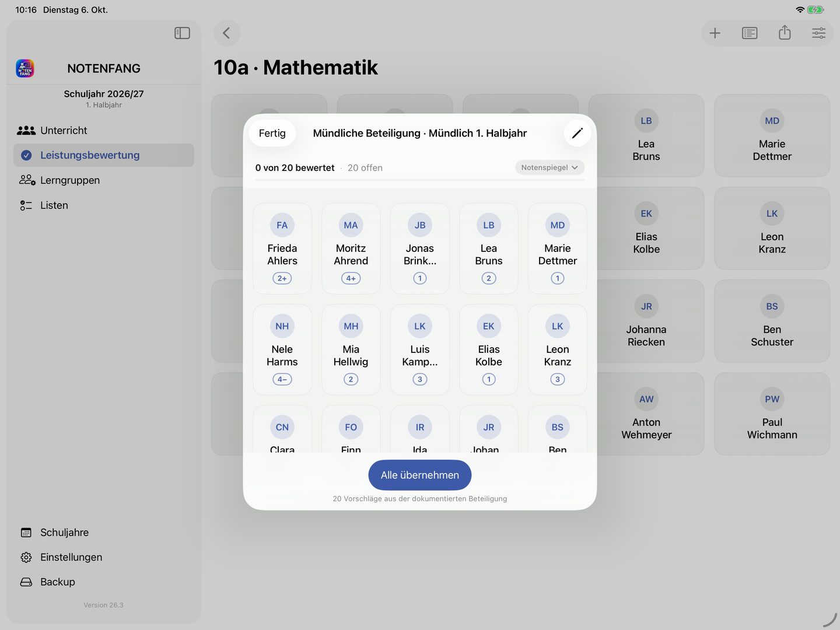Open Einstellungen in the sidebar
Viewport: 840px width, 630px height.
coord(104,557)
